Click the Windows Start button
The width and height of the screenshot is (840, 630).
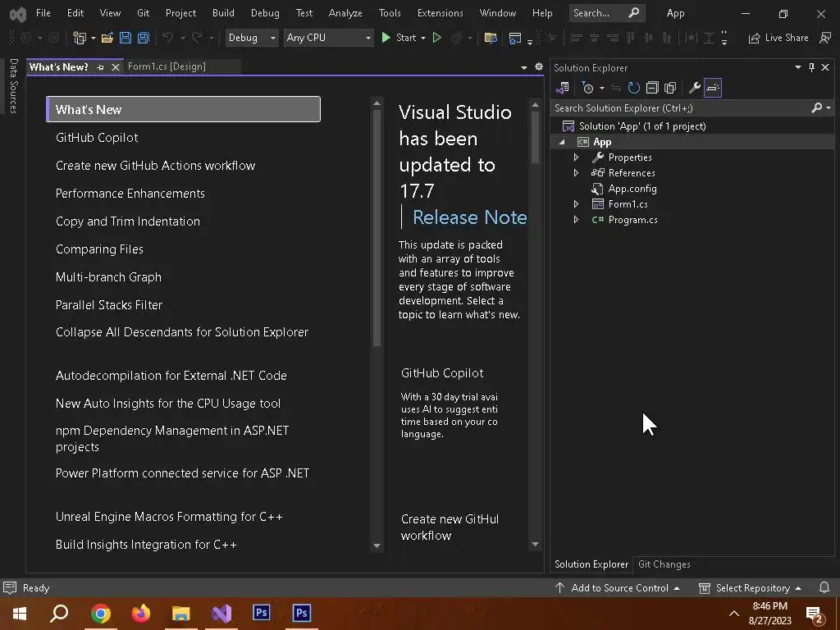tap(20, 613)
